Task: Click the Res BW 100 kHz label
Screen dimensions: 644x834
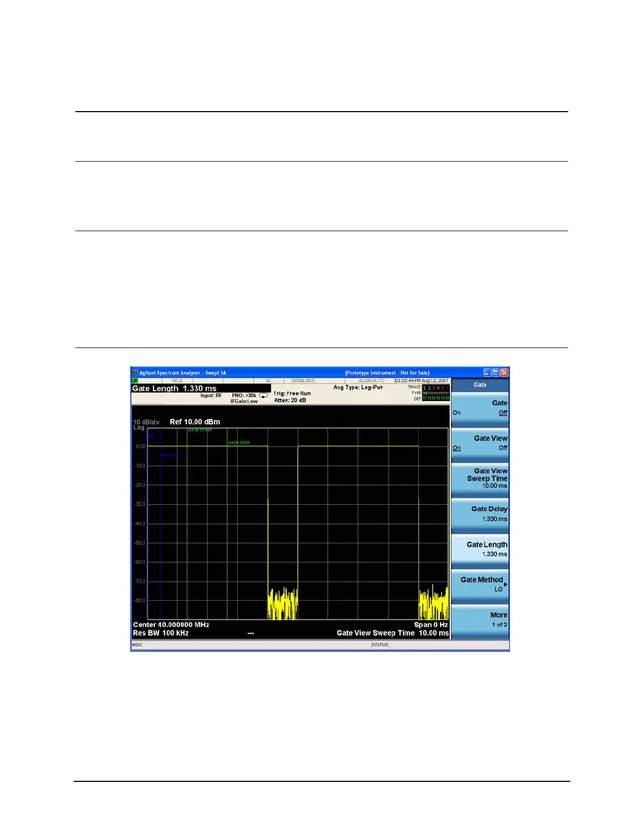Action: [x=160, y=633]
